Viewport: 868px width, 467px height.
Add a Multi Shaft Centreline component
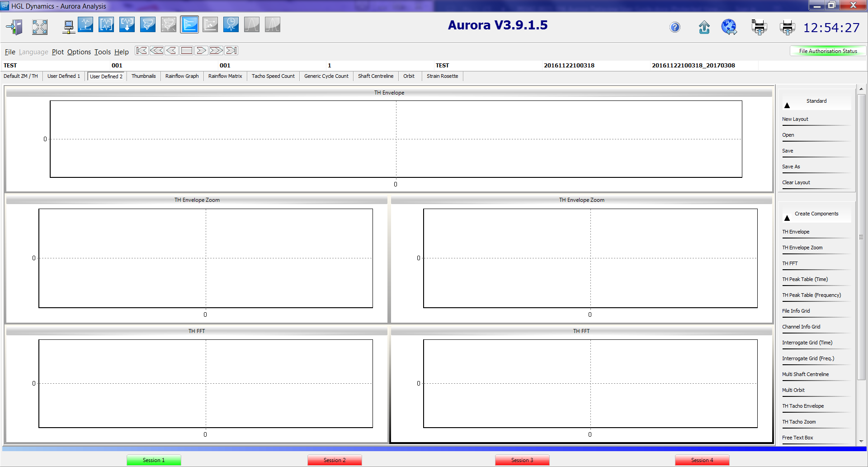coord(806,374)
